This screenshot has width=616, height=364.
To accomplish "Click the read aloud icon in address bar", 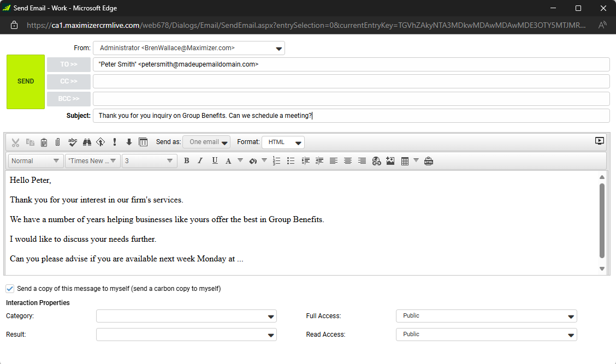I will [x=602, y=25].
